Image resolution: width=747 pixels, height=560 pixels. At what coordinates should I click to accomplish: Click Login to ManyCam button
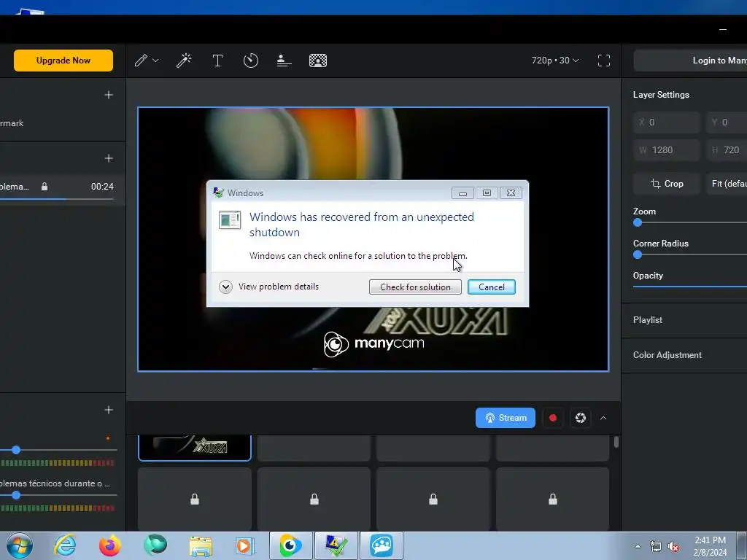pos(690,61)
